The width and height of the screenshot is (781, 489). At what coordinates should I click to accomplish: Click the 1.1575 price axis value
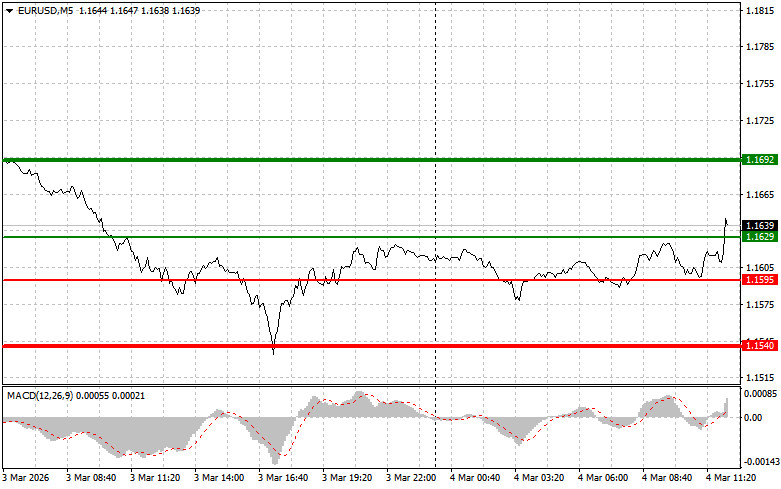tap(760, 305)
